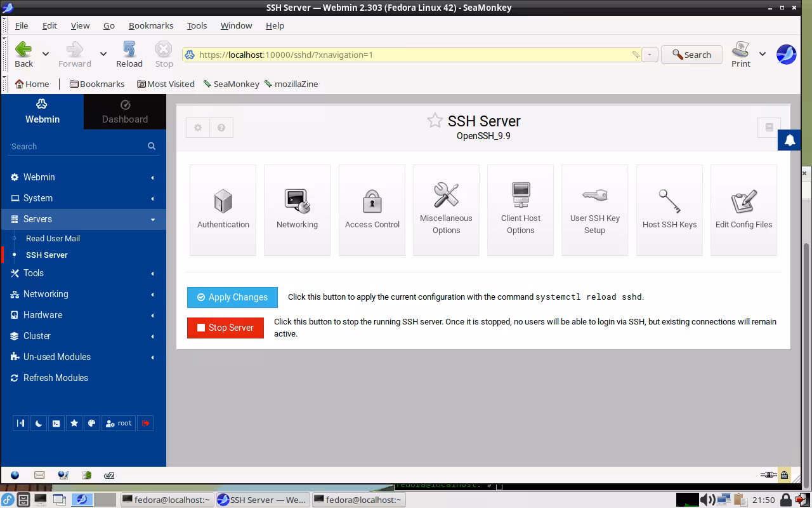Screen dimensions: 812x508
Task: Click the Webmin sidebar search field
Action: pos(76,146)
